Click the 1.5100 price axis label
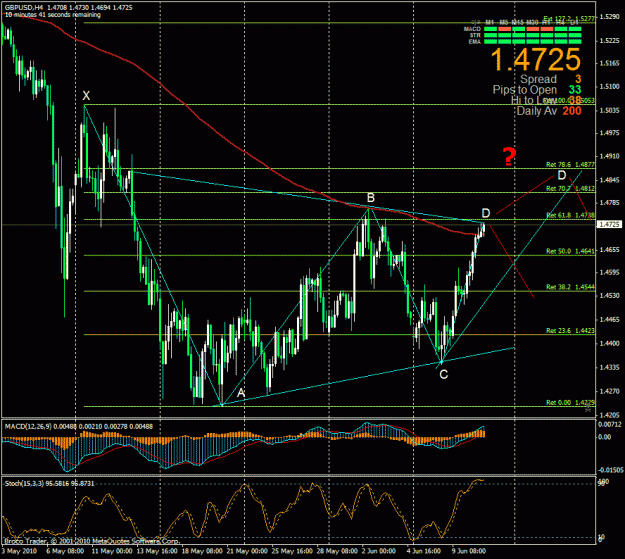The image size is (625, 559). click(x=610, y=87)
